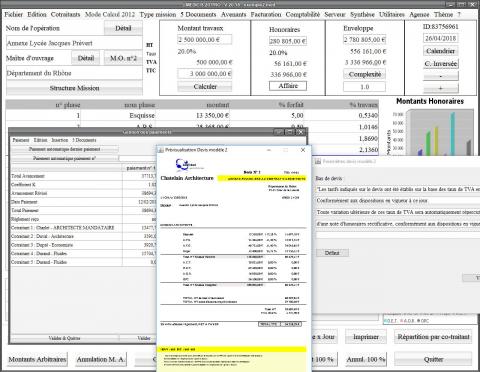This screenshot has height=372, width=480.
Task: Click the plus stepper button under C. Inversée
Action: tap(441, 88)
